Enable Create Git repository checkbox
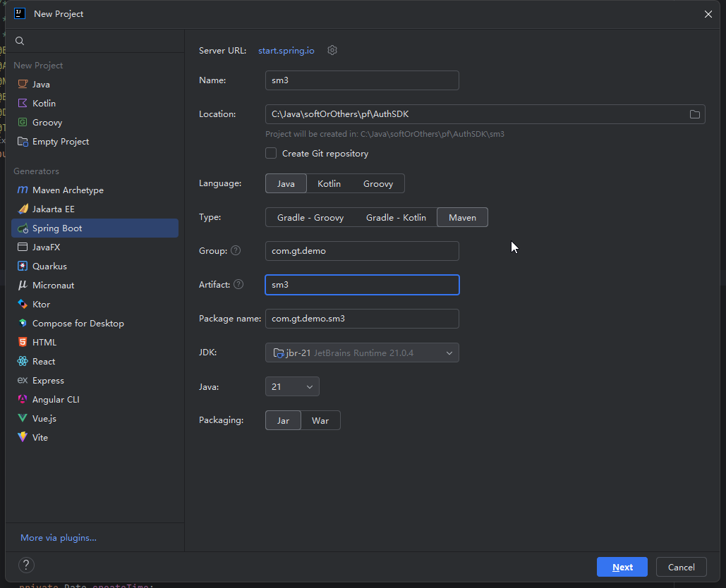 pyautogui.click(x=271, y=153)
